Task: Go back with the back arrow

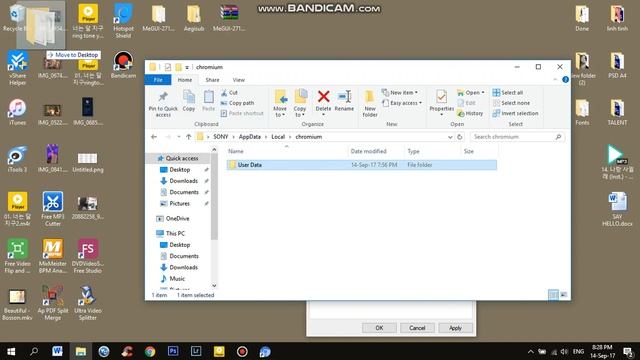Action: coord(154,137)
